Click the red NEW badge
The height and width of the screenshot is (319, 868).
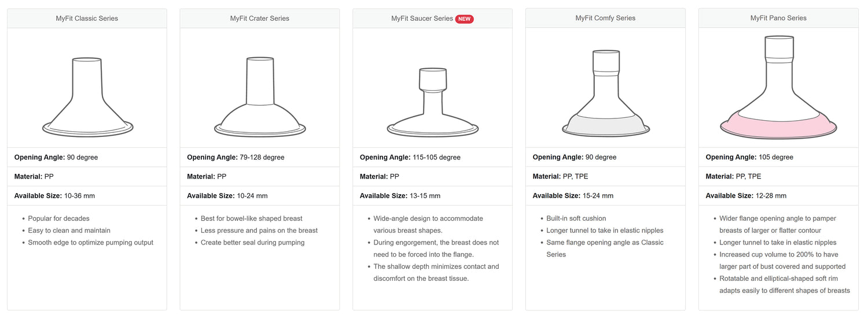coord(465,18)
